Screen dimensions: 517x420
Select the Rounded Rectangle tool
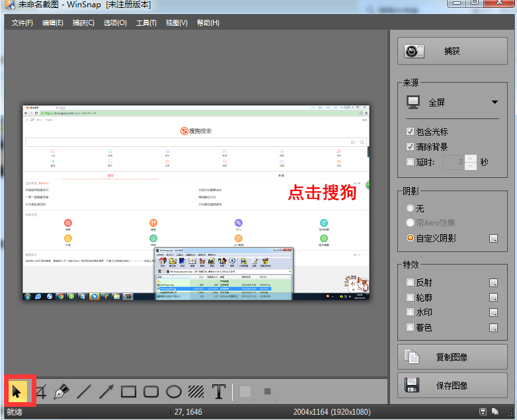click(151, 392)
